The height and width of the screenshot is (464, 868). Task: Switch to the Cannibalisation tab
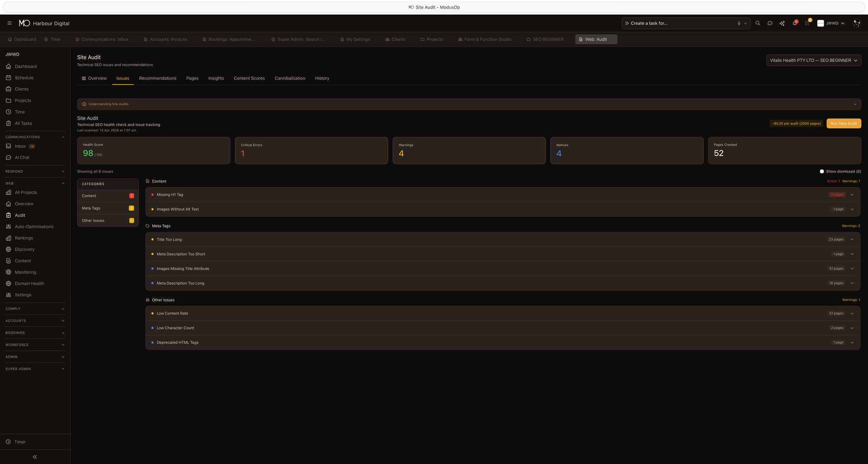289,78
